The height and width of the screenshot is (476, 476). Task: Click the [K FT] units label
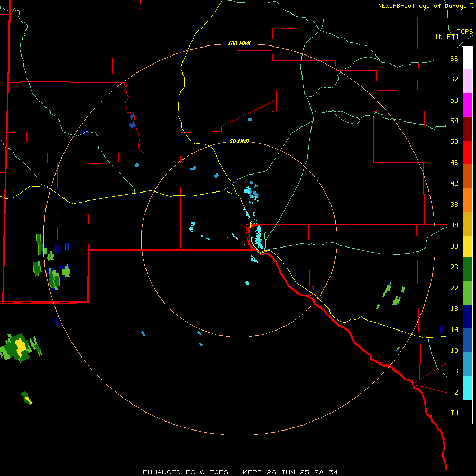[x=447, y=36]
